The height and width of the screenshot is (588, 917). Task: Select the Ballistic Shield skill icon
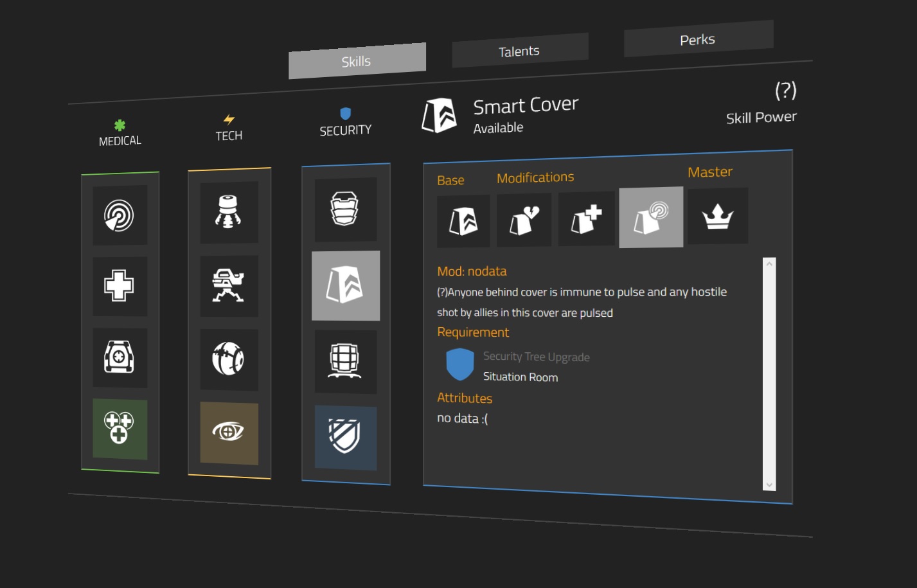345,209
